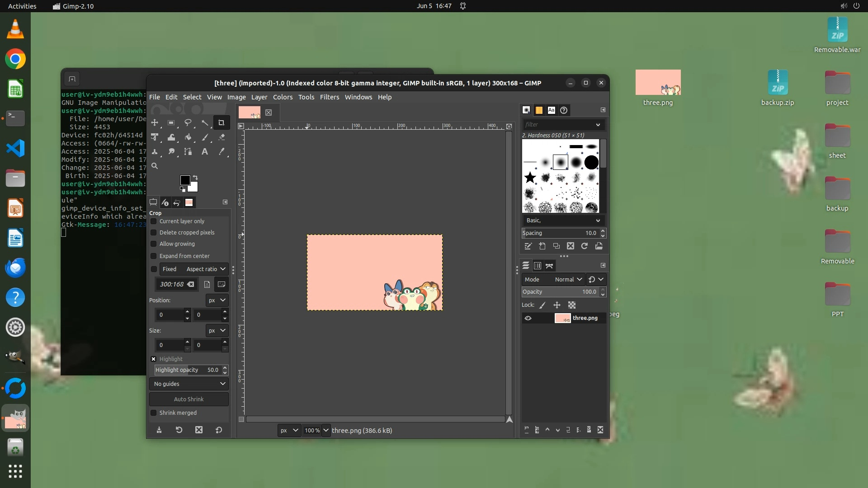Open the Basic brush tag dropdown
Viewport: 868px width, 488px height.
click(x=563, y=221)
